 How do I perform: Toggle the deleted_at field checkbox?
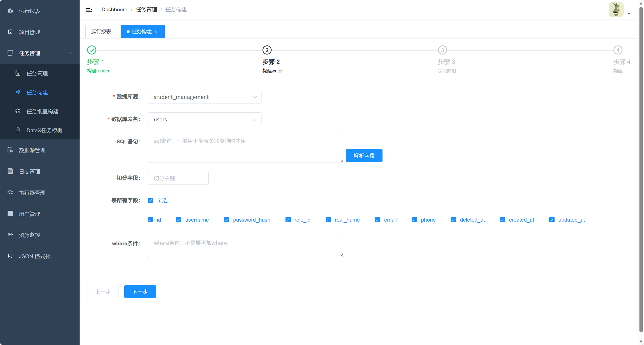[454, 220]
